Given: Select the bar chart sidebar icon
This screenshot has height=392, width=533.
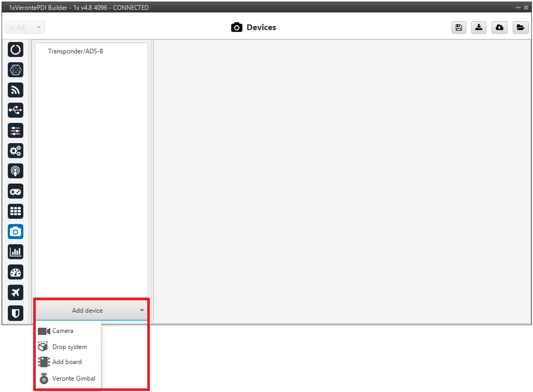Looking at the screenshot, I should (x=16, y=252).
